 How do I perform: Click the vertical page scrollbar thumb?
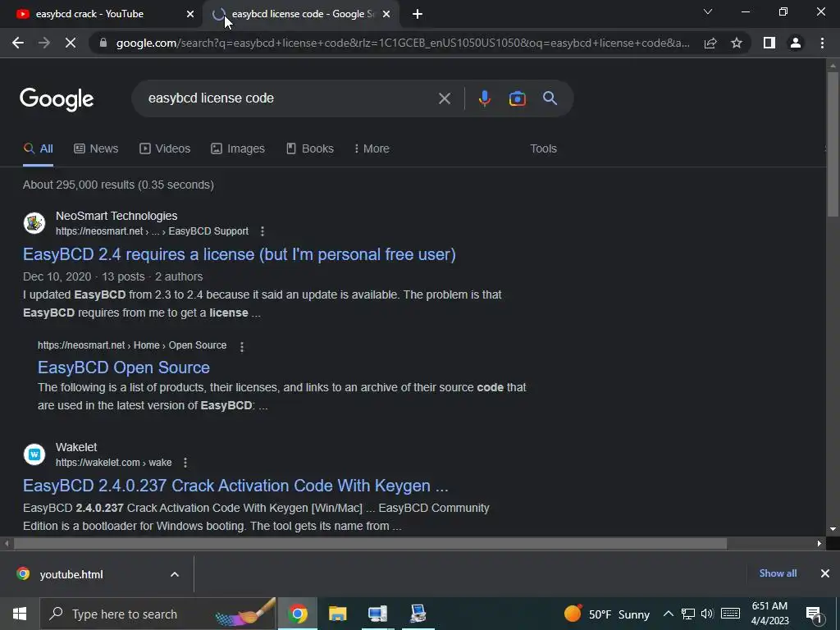pyautogui.click(x=833, y=144)
